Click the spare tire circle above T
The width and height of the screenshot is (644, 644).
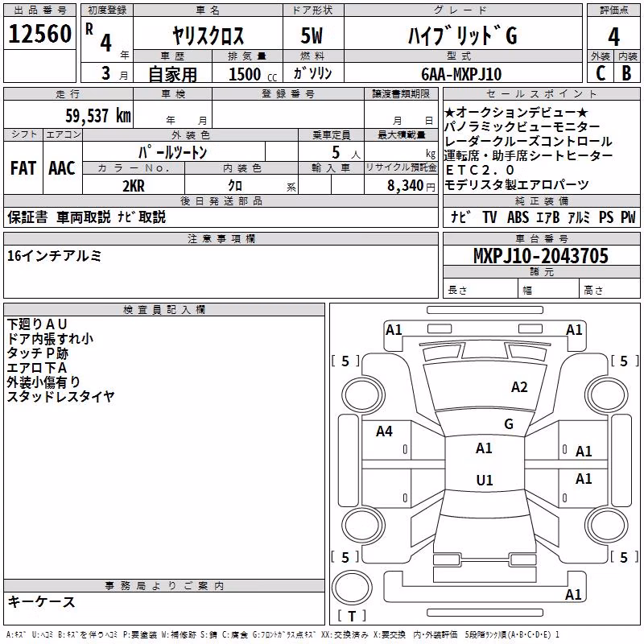tap(352, 587)
